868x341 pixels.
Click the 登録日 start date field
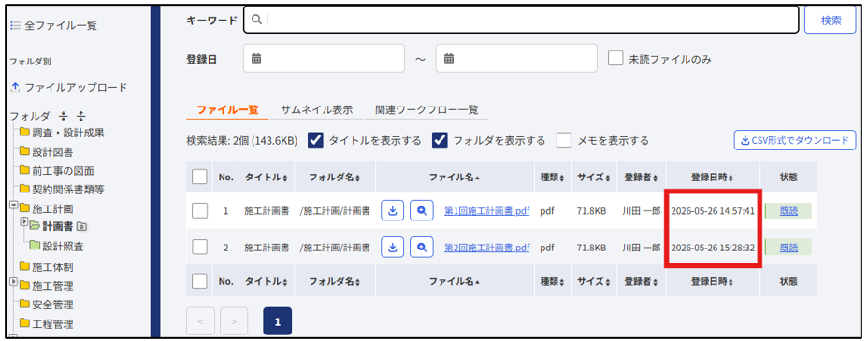coord(324,58)
